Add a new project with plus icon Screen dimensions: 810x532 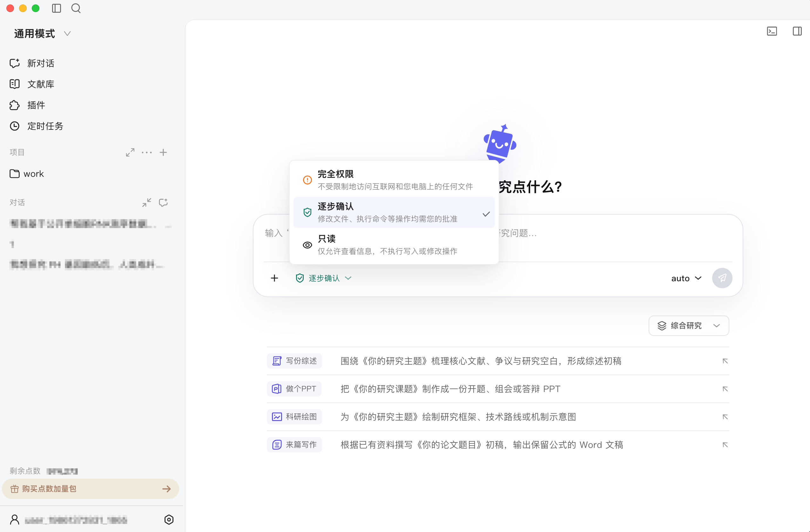pos(163,152)
